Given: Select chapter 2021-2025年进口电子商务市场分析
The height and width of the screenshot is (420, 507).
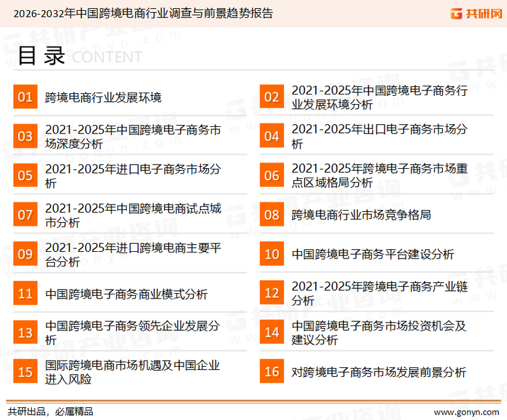Looking at the screenshot, I should pos(133,176).
